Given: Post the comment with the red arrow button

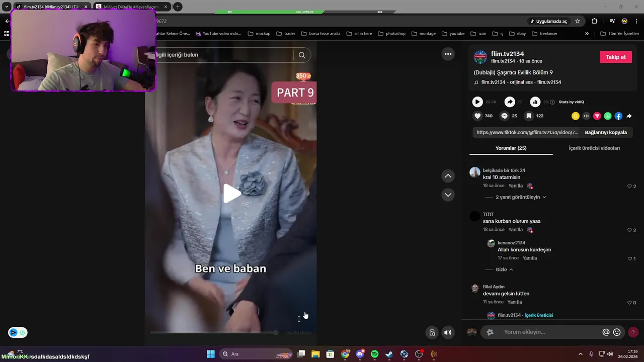Looking at the screenshot, I should [633, 332].
